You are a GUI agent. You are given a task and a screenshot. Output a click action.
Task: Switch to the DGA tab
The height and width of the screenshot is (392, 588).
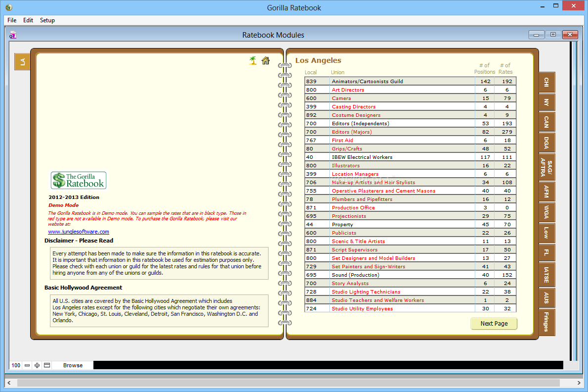tap(547, 143)
